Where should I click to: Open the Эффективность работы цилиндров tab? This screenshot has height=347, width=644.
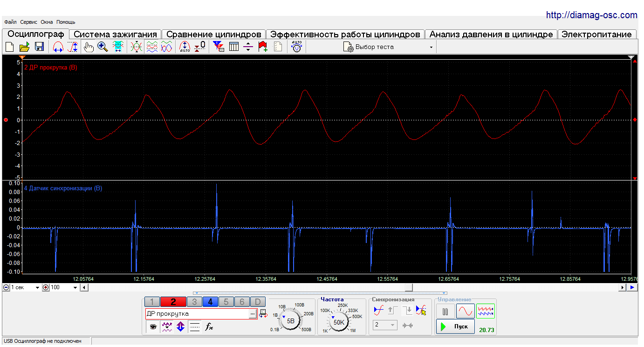click(345, 35)
